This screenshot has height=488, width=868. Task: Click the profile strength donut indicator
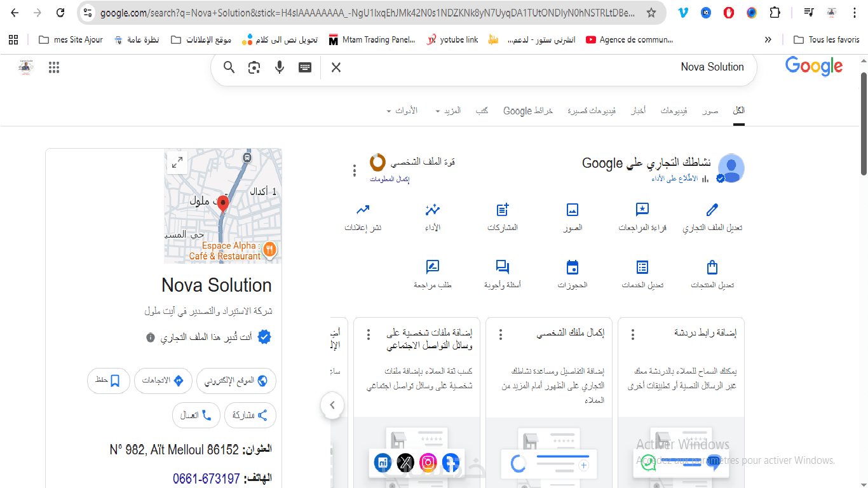pos(377,162)
